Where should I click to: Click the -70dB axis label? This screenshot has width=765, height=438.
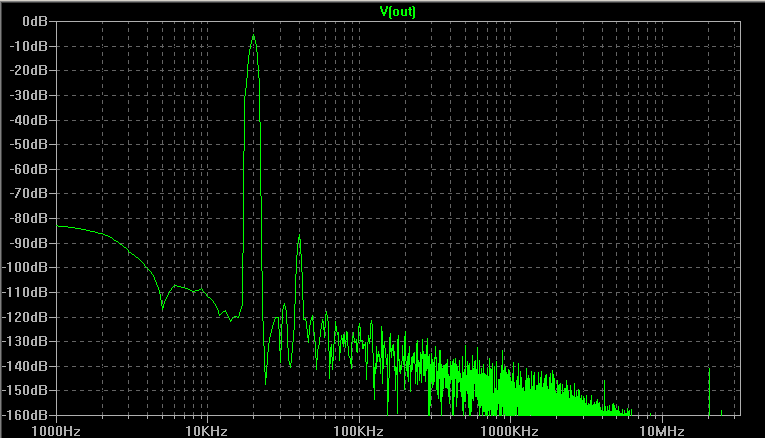click(x=29, y=194)
